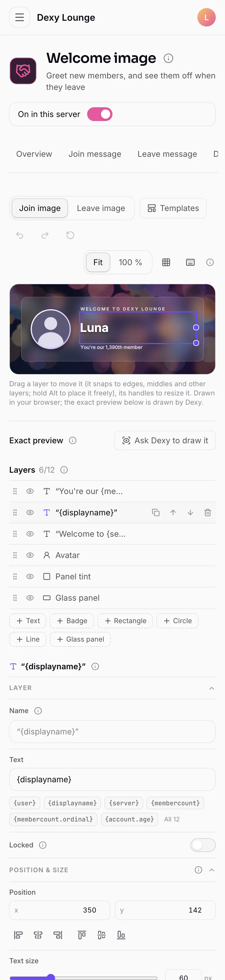225x980 pixels.
Task: Focus the Text input containing {displayname}
Action: coord(112,779)
